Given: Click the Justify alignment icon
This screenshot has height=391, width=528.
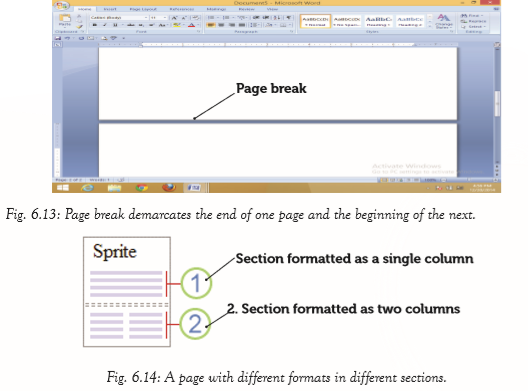Looking at the screenshot, I should pyautogui.click(x=242, y=25).
